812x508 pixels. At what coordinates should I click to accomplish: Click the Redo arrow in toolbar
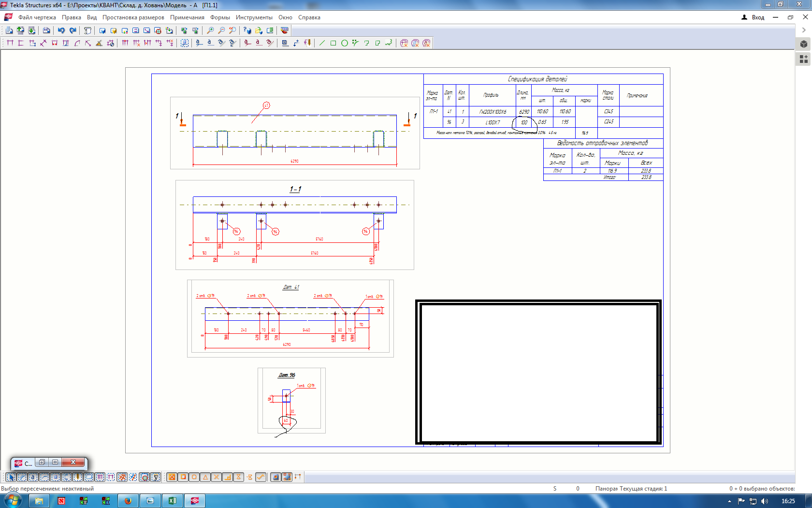pyautogui.click(x=72, y=30)
